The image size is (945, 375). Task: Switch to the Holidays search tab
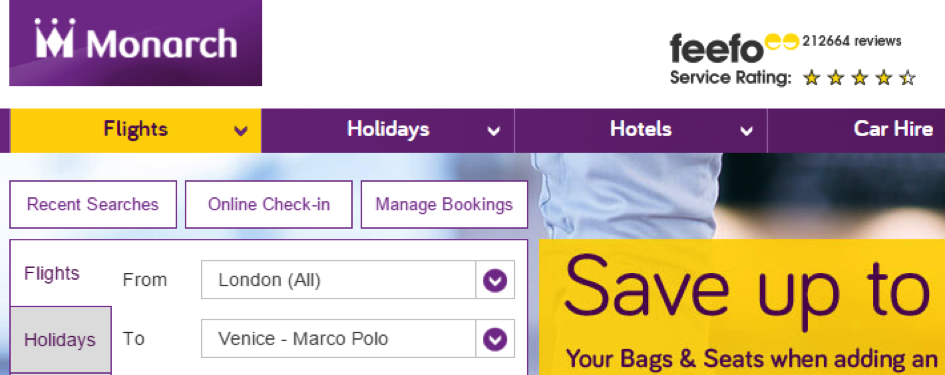60,340
